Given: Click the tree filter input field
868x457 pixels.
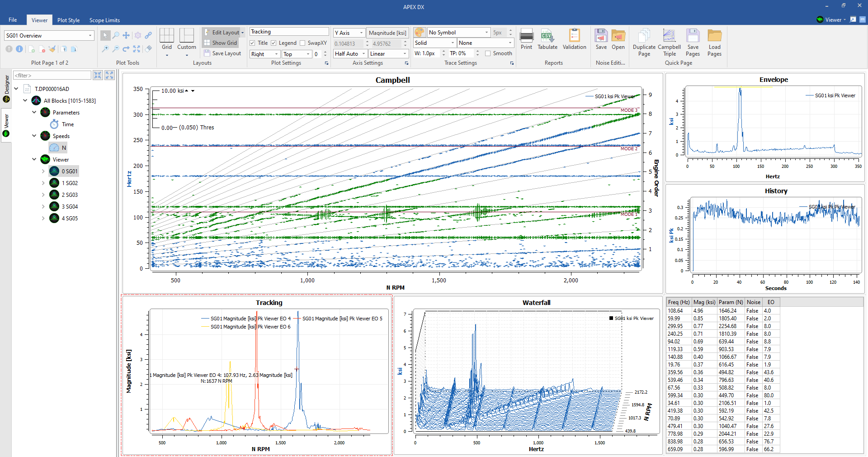Looking at the screenshot, I should tap(52, 75).
